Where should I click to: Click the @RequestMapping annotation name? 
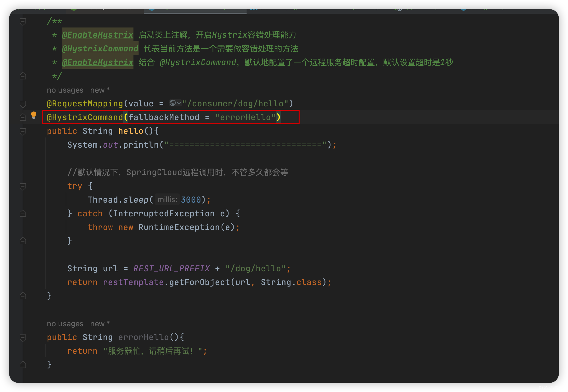[x=85, y=104]
